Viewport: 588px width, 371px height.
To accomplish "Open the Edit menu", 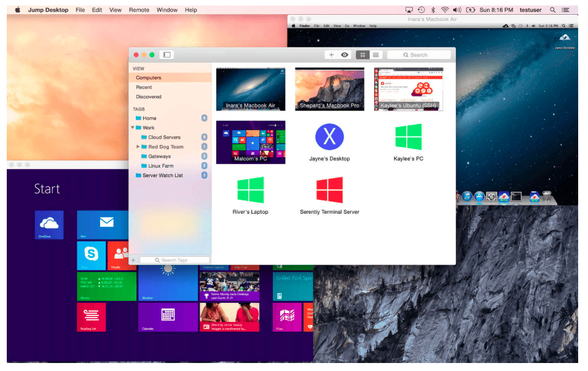I will pyautogui.click(x=97, y=10).
